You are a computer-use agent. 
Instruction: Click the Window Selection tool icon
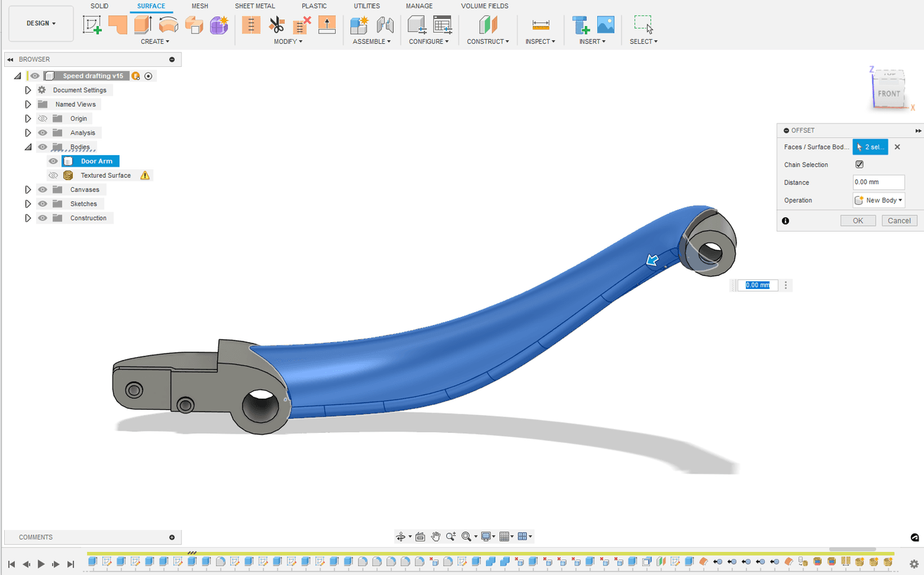tap(643, 25)
